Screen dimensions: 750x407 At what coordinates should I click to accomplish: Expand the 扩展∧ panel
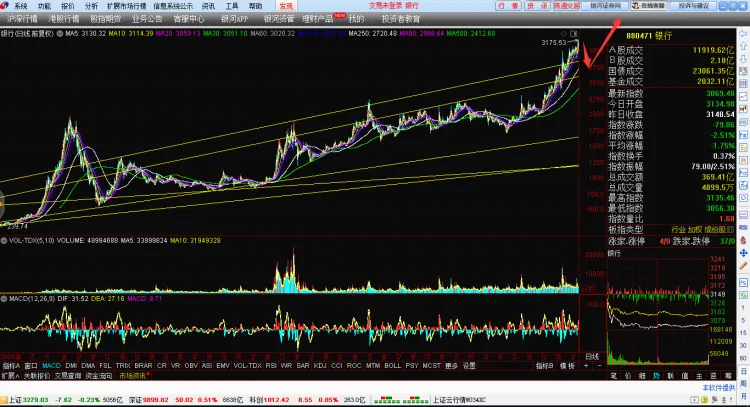[10, 376]
